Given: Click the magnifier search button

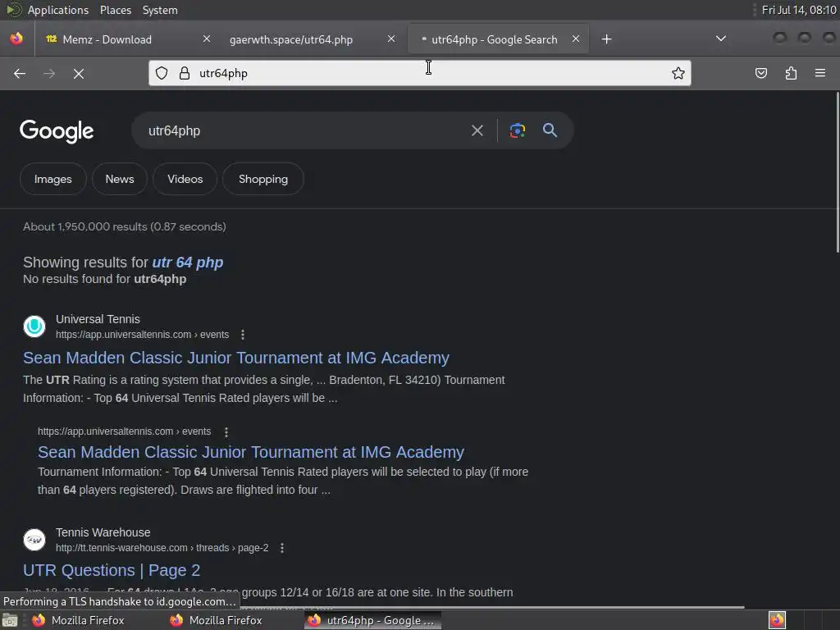Looking at the screenshot, I should 550,130.
